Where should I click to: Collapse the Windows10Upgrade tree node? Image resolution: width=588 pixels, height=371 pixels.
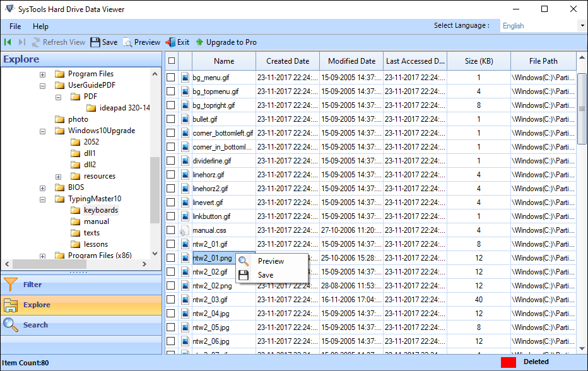coord(43,131)
